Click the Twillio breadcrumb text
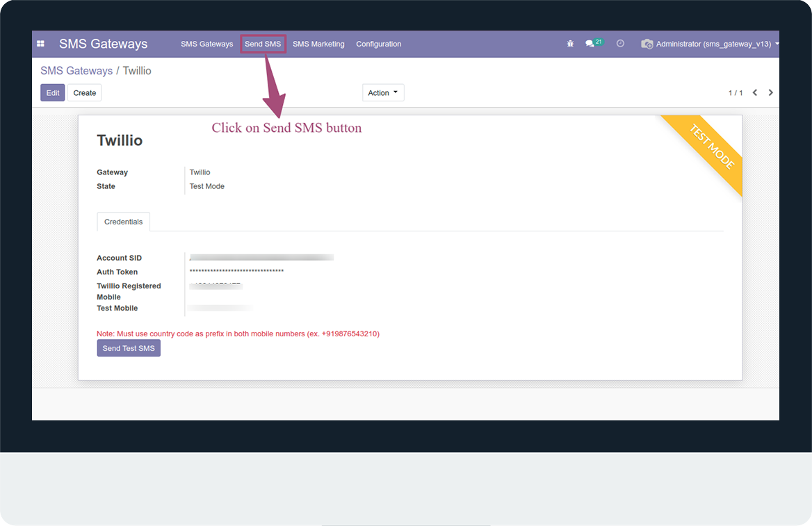812x526 pixels. [137, 71]
